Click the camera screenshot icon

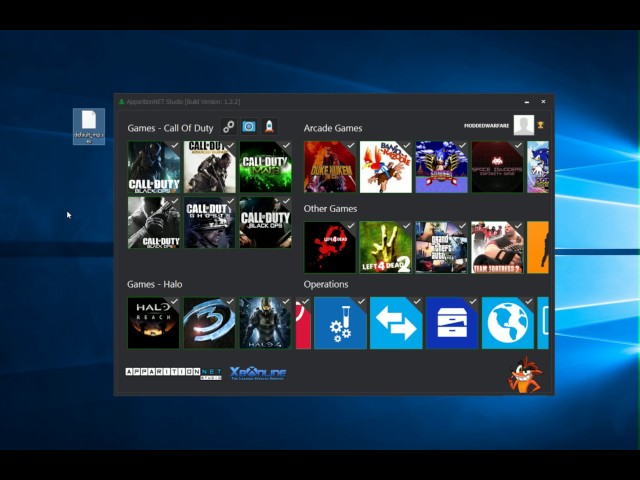tap(249, 127)
